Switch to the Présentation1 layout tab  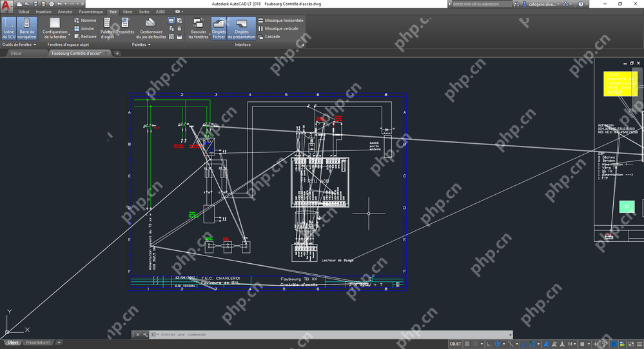pos(37,343)
